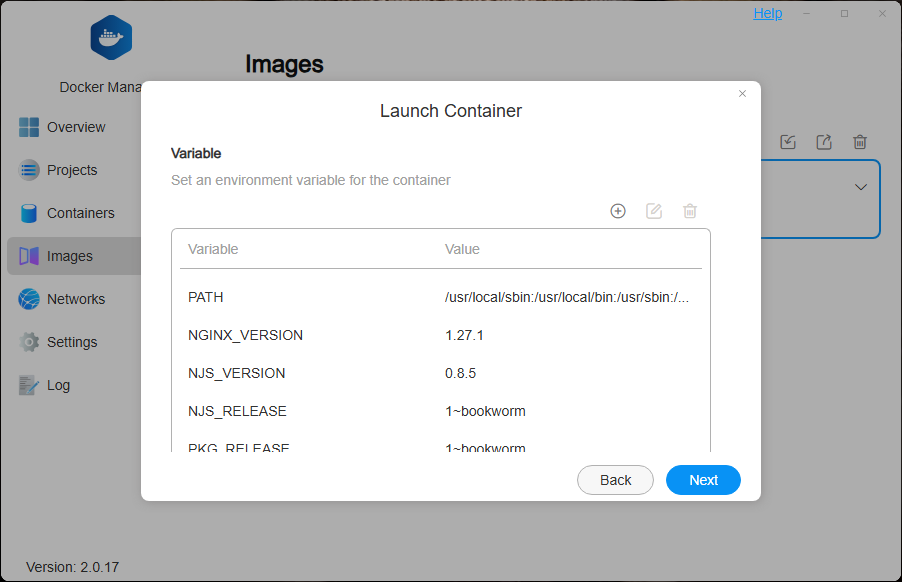
Task: Import a Docker image
Action: tap(788, 142)
